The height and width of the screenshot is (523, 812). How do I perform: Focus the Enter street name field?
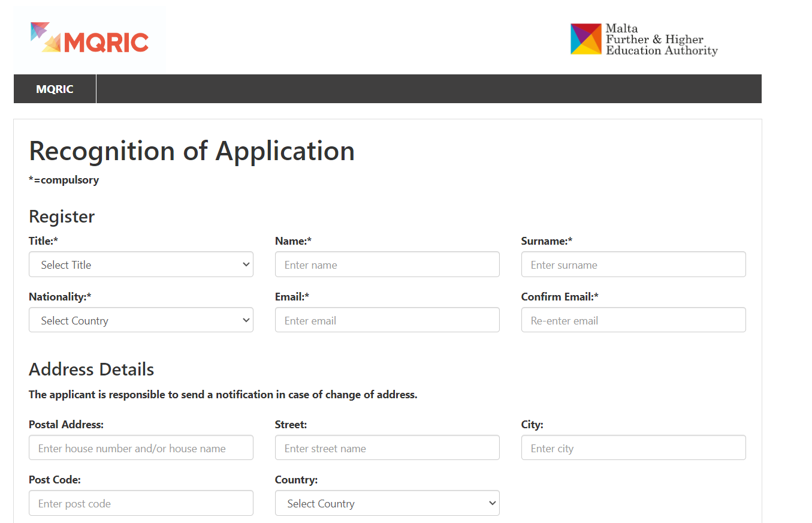(x=387, y=448)
